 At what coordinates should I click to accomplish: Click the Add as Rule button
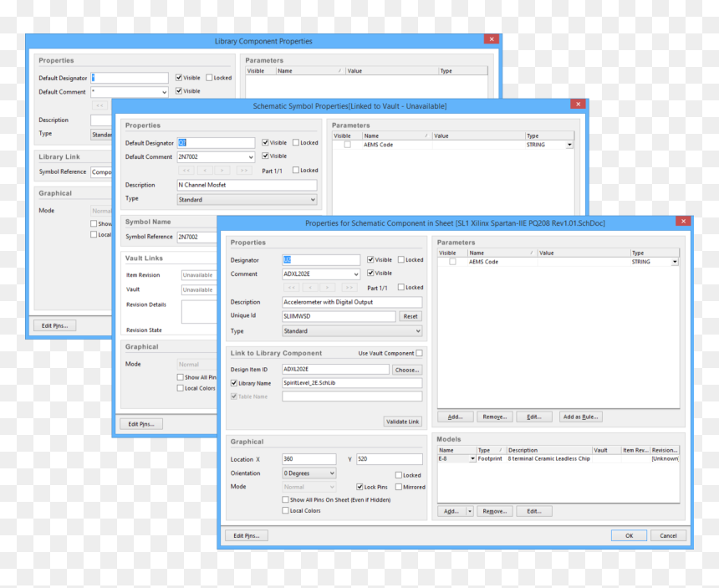coord(580,417)
